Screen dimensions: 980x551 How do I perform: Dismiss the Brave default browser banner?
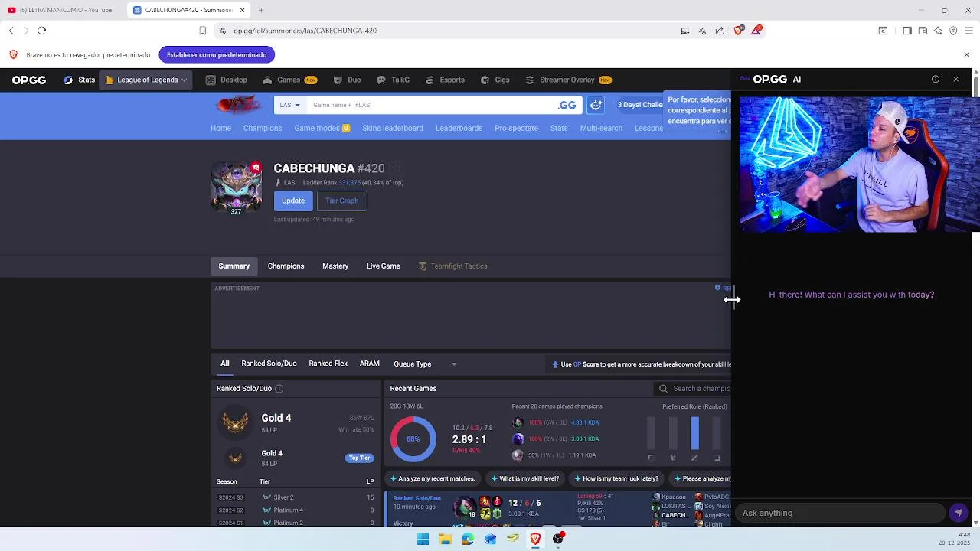click(x=966, y=55)
